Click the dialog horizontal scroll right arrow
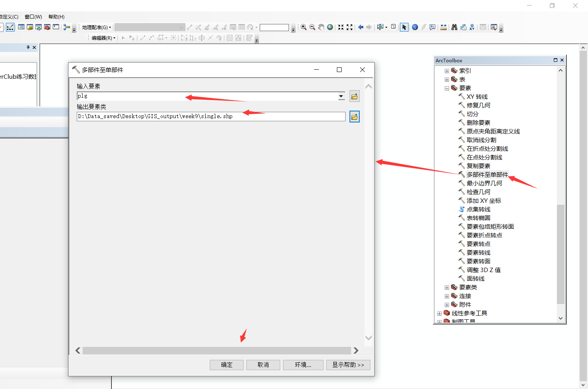 pyautogui.click(x=356, y=350)
